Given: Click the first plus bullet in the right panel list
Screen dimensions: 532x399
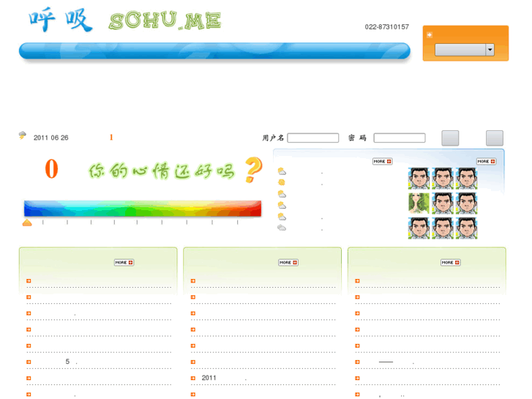Looking at the screenshot, I should click(357, 281).
